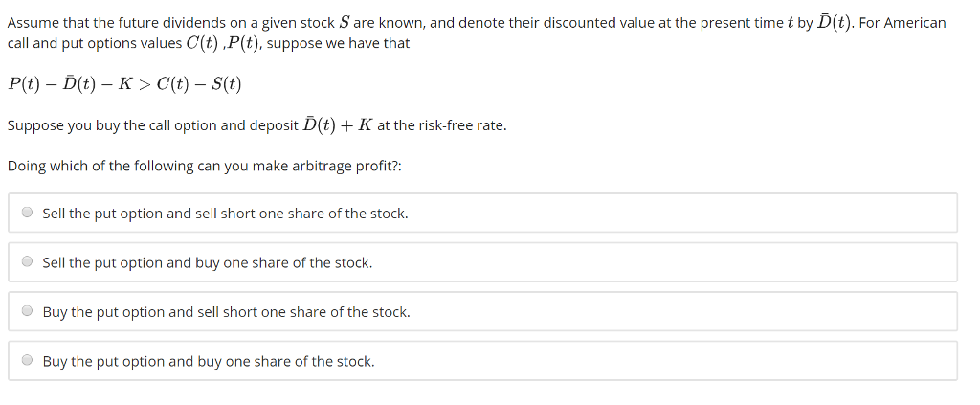980x405 pixels.
Task: Click the 'Suppose you buy the call option' sentence
Action: point(256,125)
